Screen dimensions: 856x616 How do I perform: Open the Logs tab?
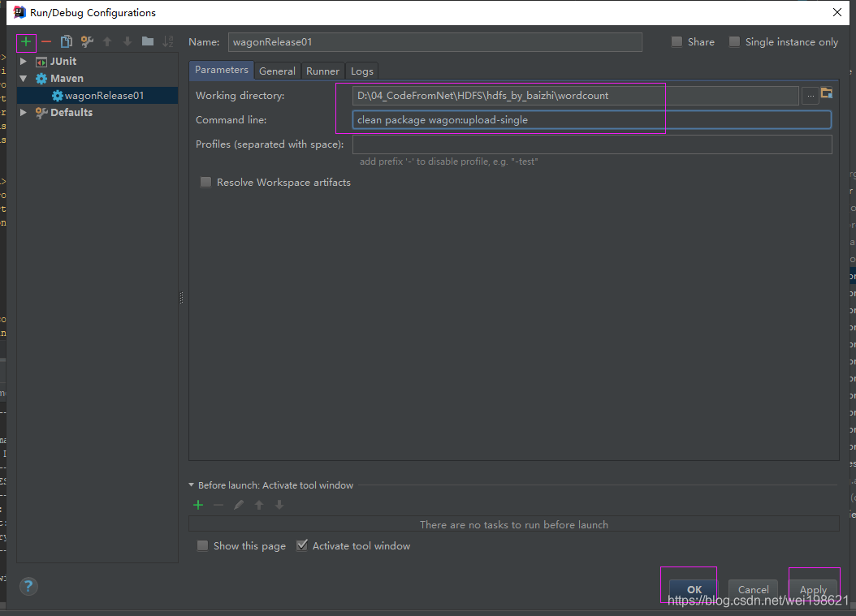[362, 71]
